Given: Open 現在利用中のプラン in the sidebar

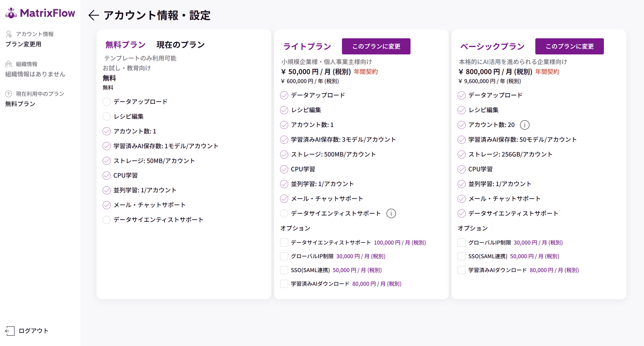Looking at the screenshot, I should tap(40, 94).
